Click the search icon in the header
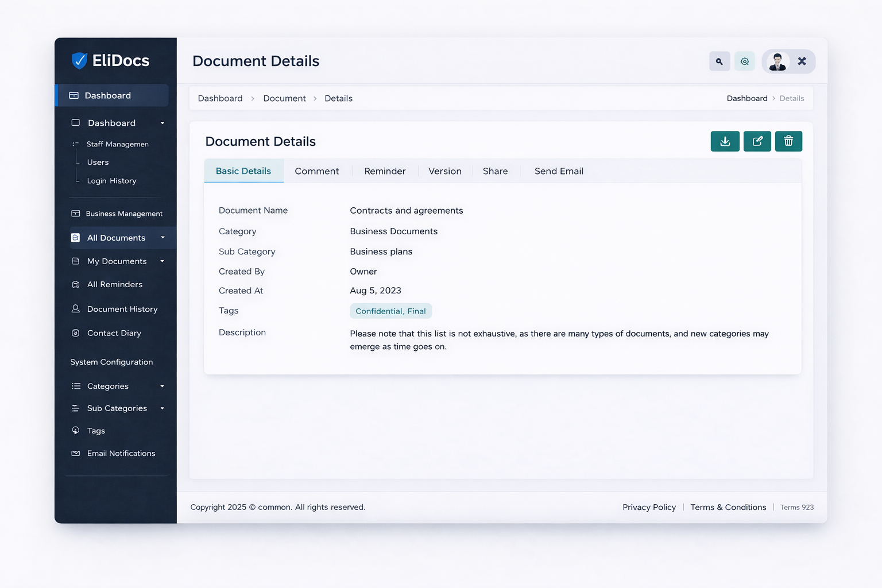 (x=719, y=61)
